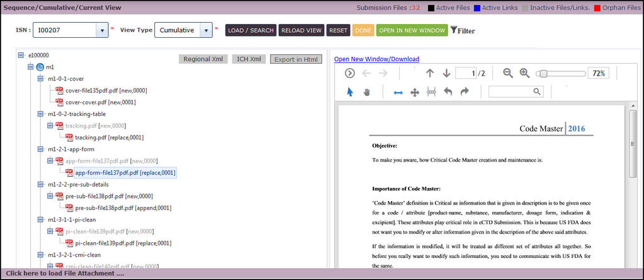Click the PDF search text field
The height and width of the screenshot is (280, 644).
tap(511, 92)
